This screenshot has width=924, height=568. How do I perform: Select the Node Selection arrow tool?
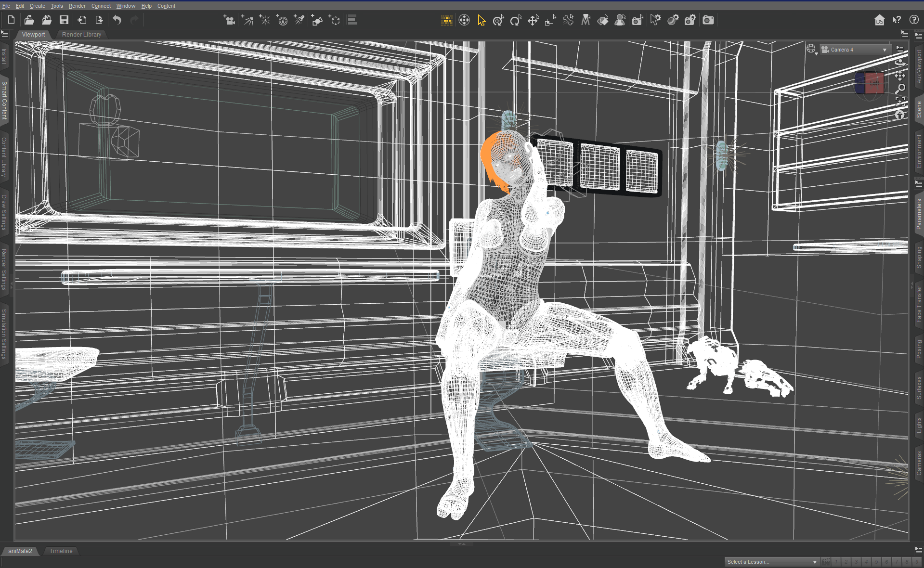coord(481,20)
